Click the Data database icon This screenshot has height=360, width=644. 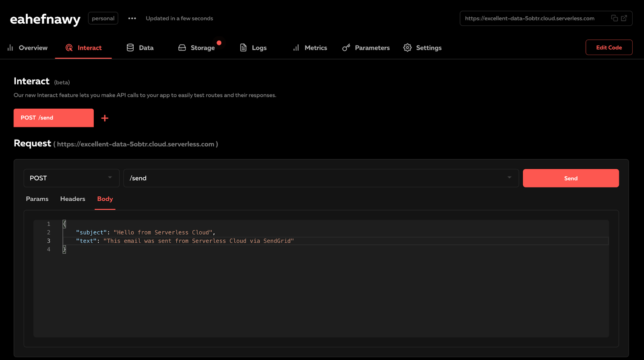pos(130,48)
